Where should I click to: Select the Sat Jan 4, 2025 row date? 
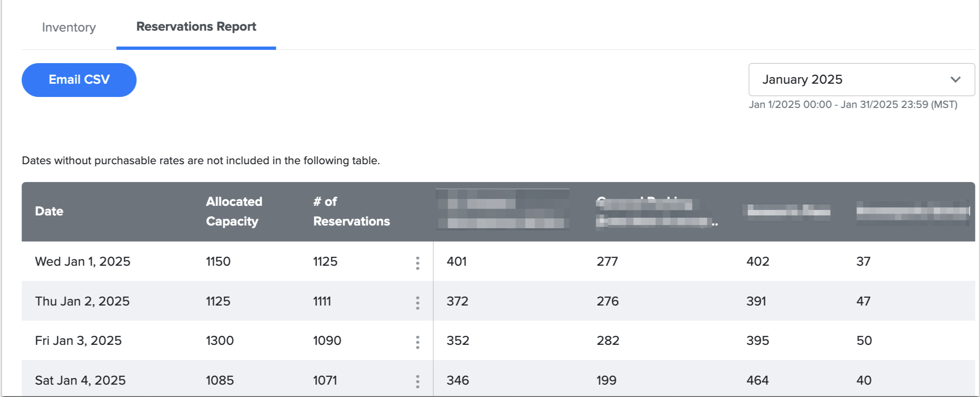point(80,381)
